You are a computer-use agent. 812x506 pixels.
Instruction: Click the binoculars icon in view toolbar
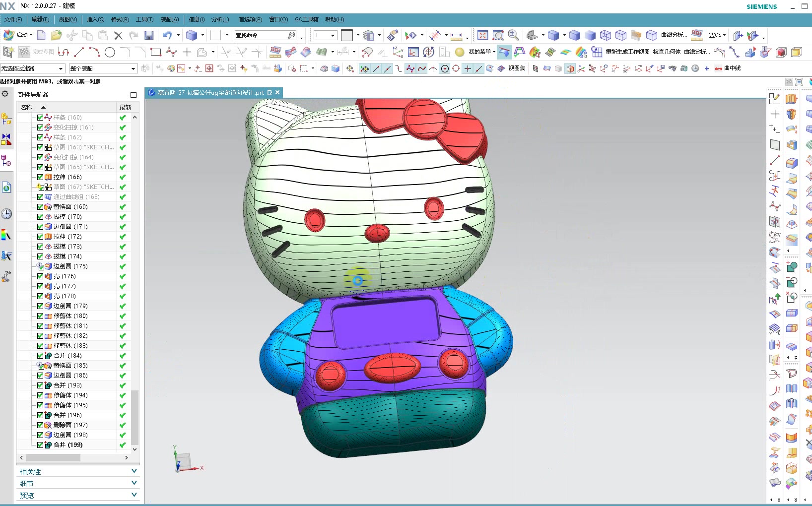(x=673, y=68)
